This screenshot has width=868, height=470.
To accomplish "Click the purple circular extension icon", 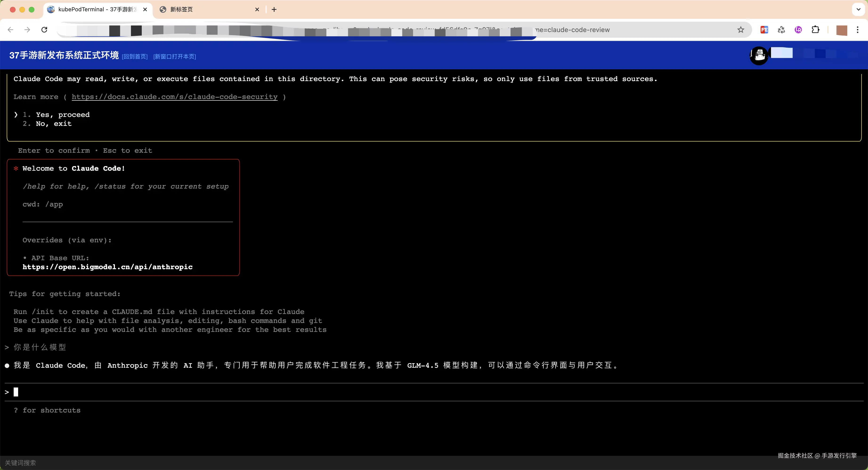I will [798, 30].
